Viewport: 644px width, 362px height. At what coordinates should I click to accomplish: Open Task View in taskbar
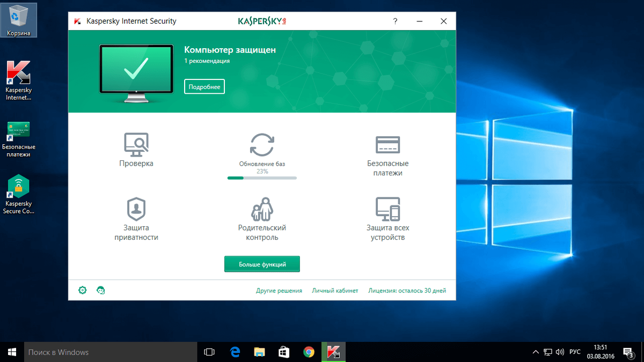(209, 352)
